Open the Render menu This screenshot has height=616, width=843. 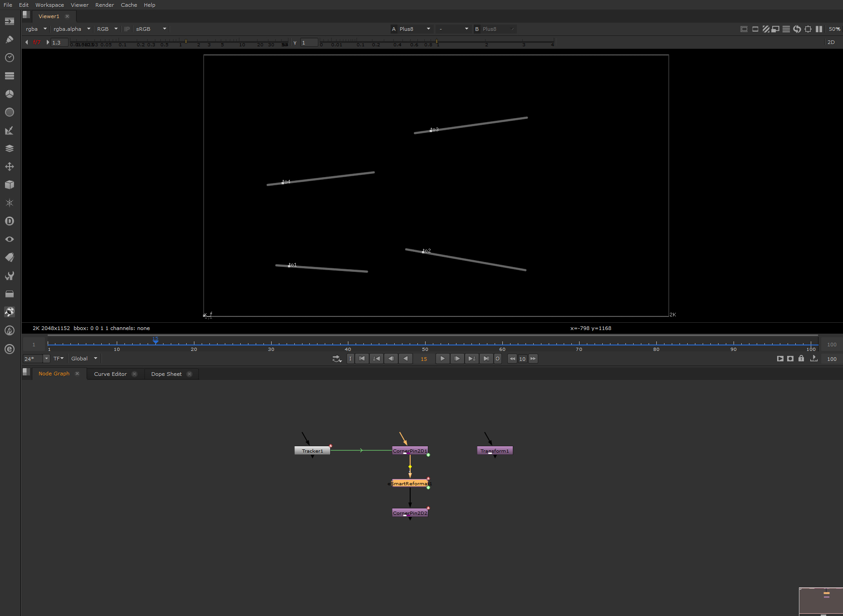click(104, 5)
